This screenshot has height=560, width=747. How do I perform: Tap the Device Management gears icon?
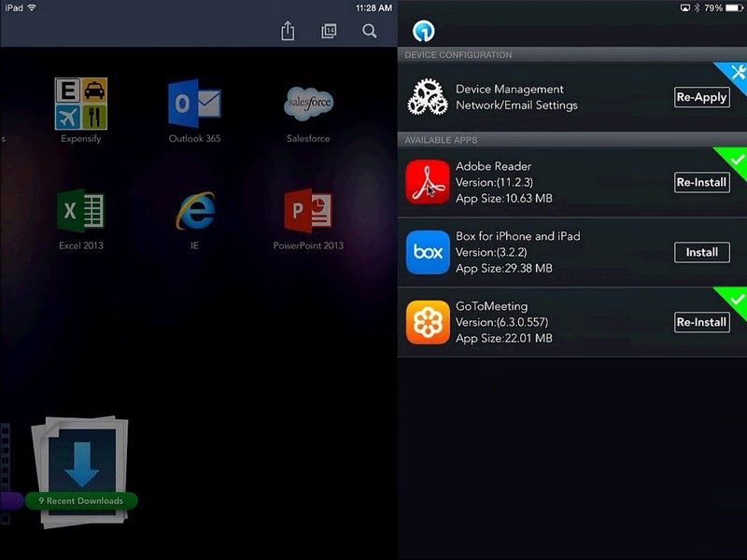(x=428, y=97)
